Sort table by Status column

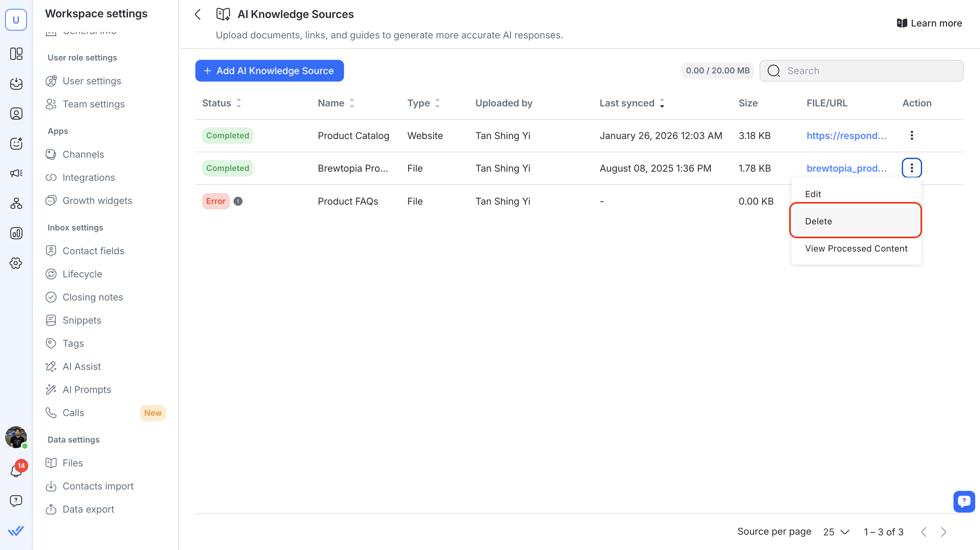[x=239, y=103]
